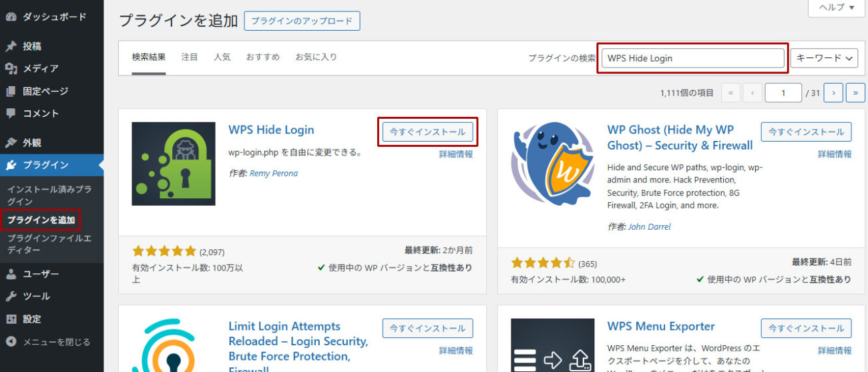
Task: Install Limit Login Attempts Reloaded plugin
Action: (x=427, y=328)
